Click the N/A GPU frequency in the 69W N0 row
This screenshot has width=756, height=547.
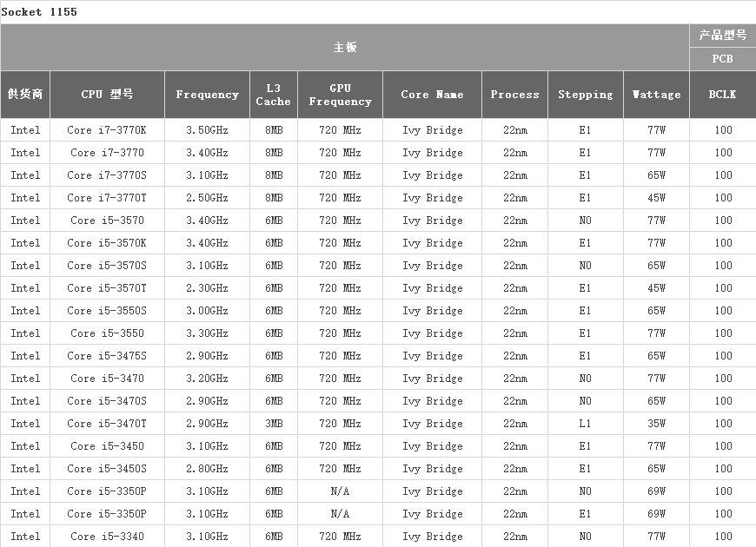340,491
